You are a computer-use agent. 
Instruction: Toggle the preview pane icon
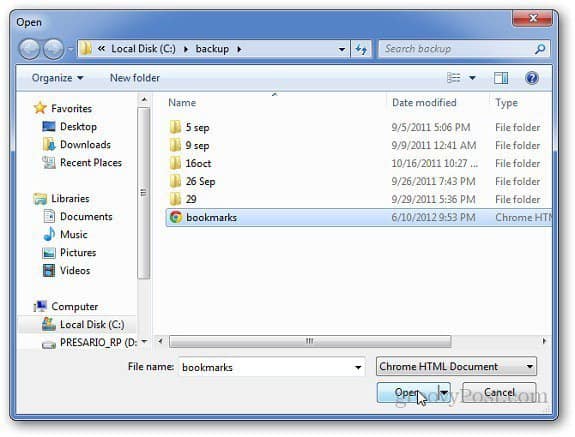(x=501, y=78)
